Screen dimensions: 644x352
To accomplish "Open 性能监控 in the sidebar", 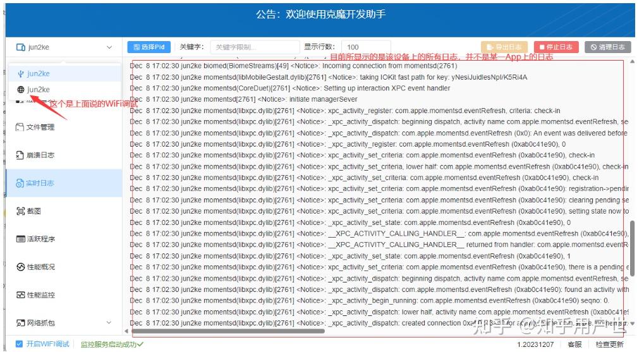I will click(x=64, y=295).
